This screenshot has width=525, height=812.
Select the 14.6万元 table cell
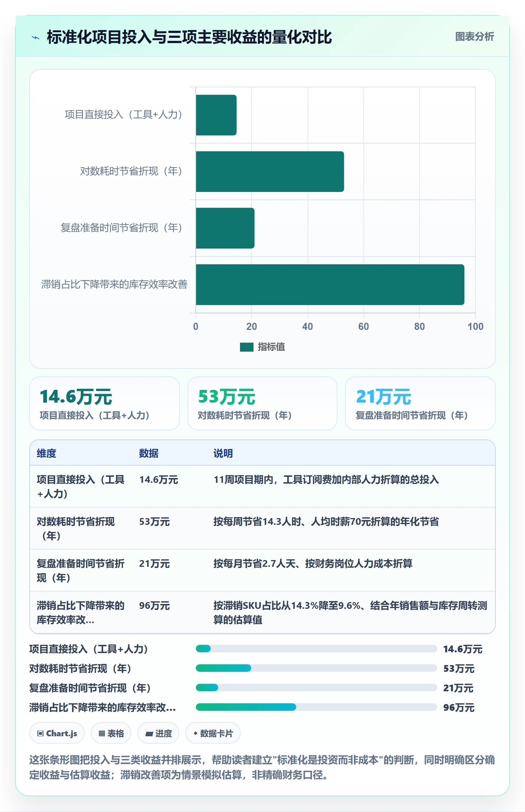click(x=159, y=480)
